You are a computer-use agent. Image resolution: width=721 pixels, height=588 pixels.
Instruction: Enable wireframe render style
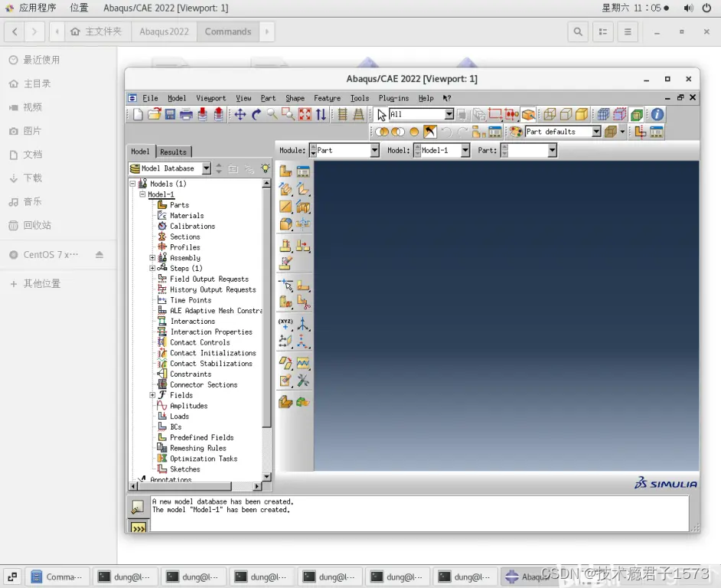(381, 131)
